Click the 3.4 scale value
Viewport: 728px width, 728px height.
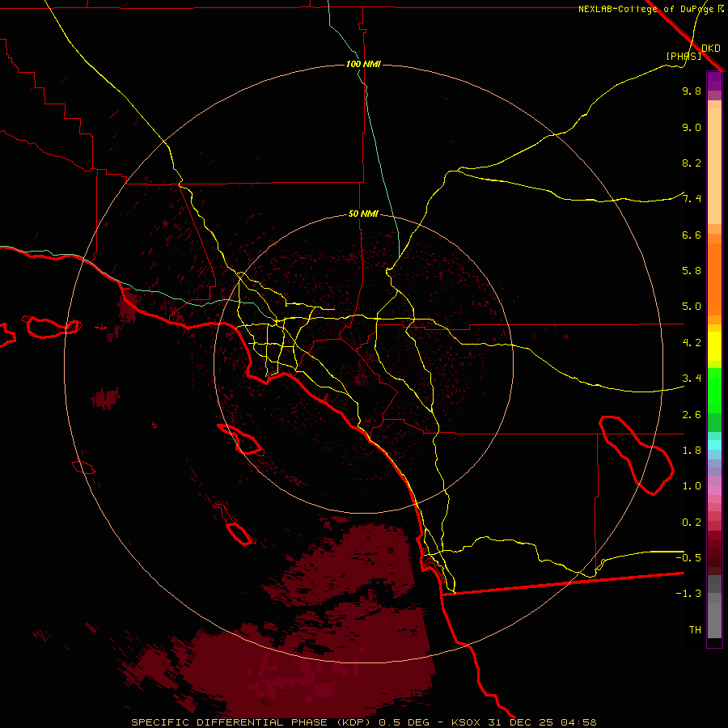pyautogui.click(x=692, y=379)
